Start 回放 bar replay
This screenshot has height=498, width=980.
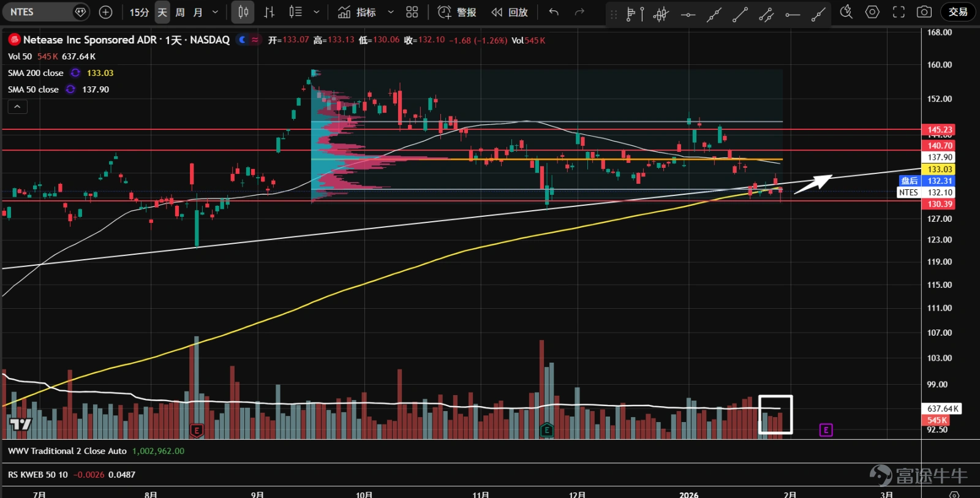[510, 12]
